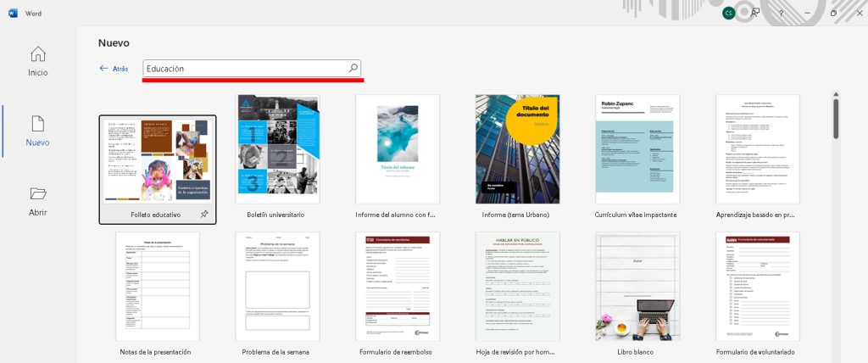Pin the Folleto educativo template
This screenshot has width=868, height=363.
pyautogui.click(x=204, y=215)
